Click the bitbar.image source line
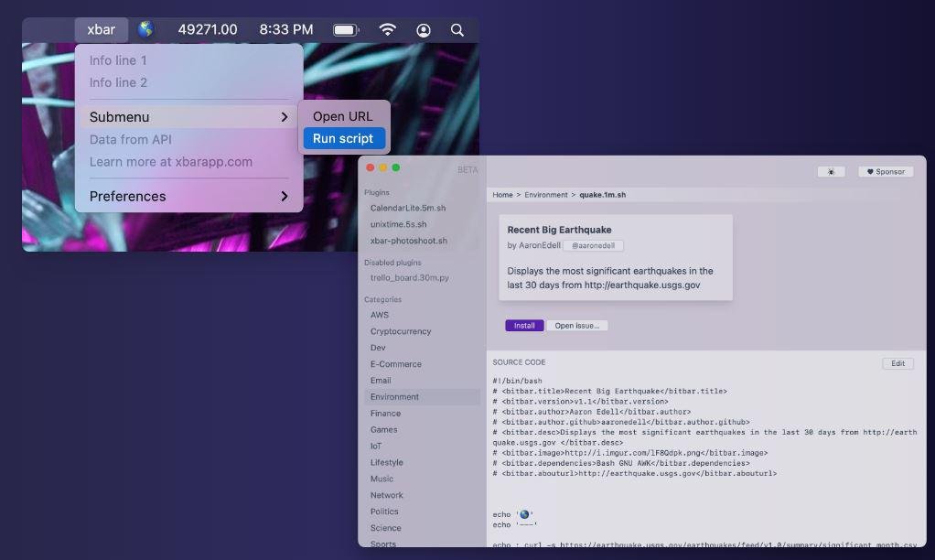Screen dimensions: 935x560 pyautogui.click(x=629, y=453)
